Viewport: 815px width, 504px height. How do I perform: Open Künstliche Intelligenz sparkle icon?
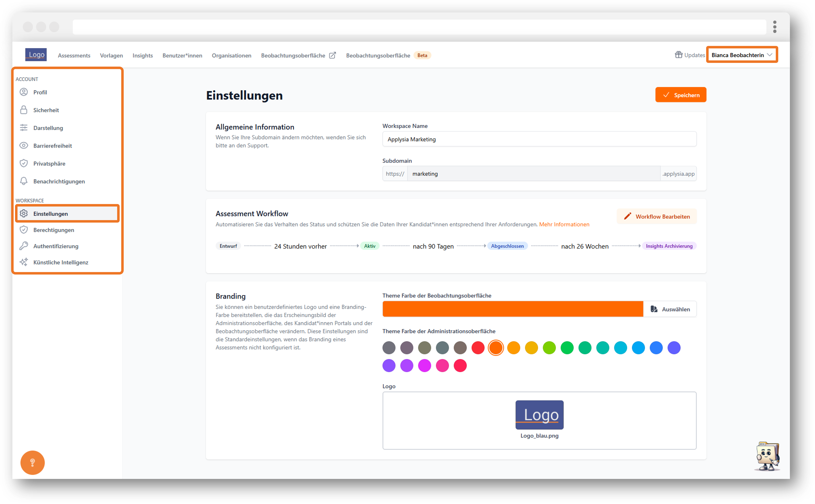pyautogui.click(x=24, y=262)
